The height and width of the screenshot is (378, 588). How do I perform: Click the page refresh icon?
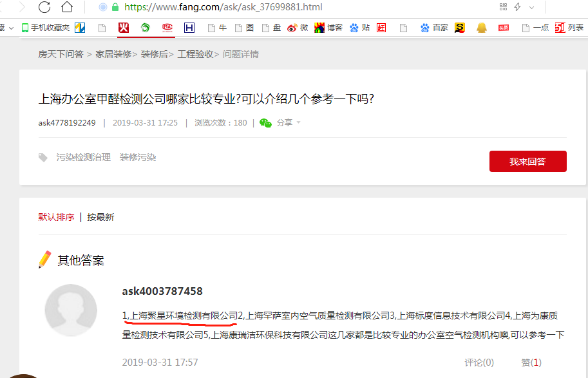pyautogui.click(x=43, y=8)
